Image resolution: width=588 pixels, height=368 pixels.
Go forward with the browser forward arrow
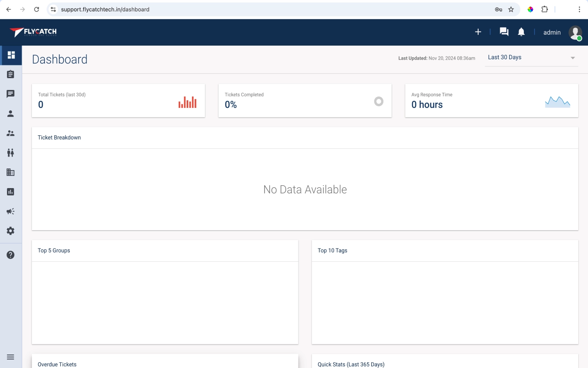coord(22,9)
